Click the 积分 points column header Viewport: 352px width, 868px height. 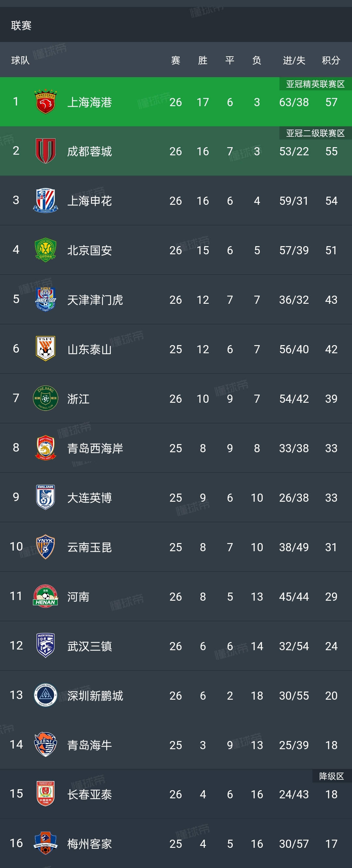click(331, 60)
